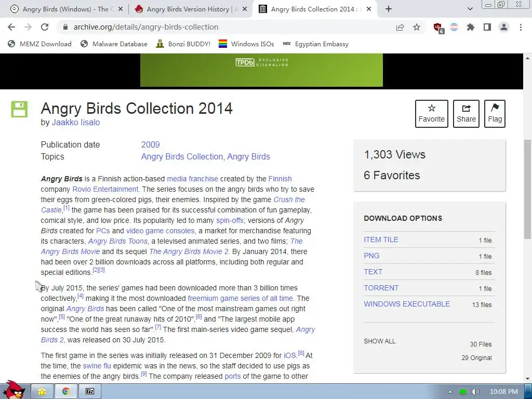Click SHOW ALL files link
The width and height of the screenshot is (532, 399).
[379, 341]
